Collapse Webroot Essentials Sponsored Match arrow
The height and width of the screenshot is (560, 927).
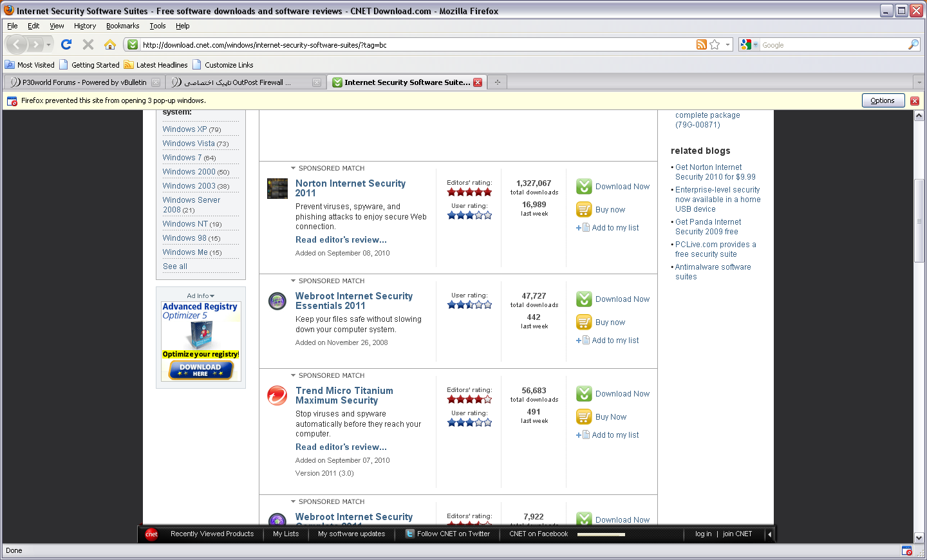coord(293,281)
